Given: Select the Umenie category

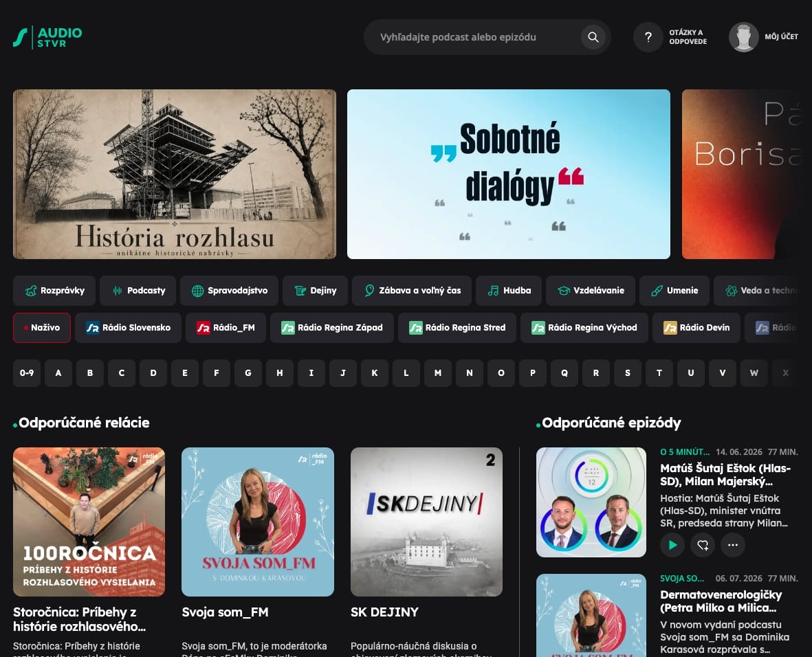Looking at the screenshot, I should click(x=674, y=291).
